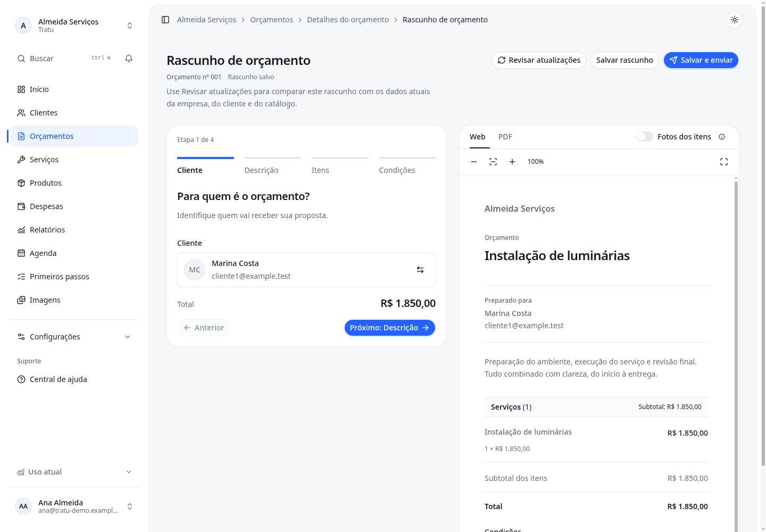Screen dimensions: 766x532
Task: Open the Ana Almeida account menu
Action: [x=74, y=506]
